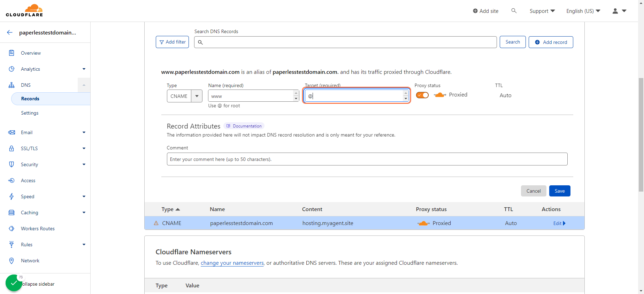Click the warning triangle on CNAME row

[x=156, y=223]
